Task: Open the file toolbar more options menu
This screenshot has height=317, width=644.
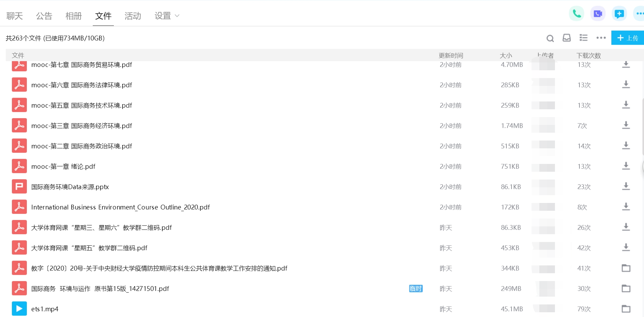Action: (x=601, y=38)
